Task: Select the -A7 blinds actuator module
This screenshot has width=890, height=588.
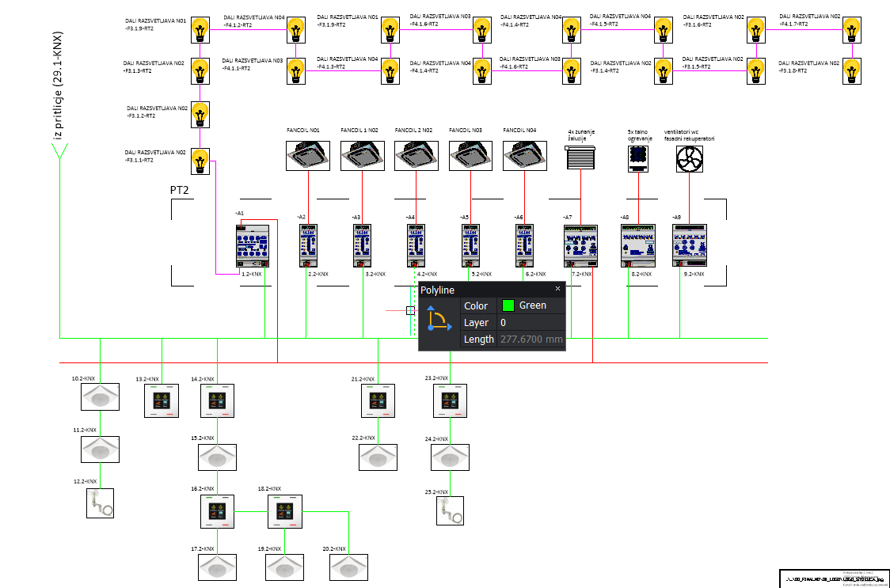Action: pyautogui.click(x=580, y=245)
